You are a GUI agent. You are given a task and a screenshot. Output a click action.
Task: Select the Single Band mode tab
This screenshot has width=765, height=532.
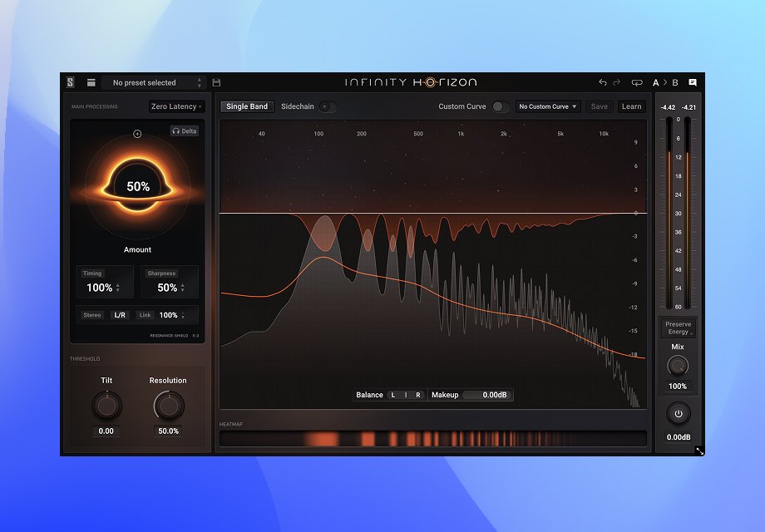[247, 106]
